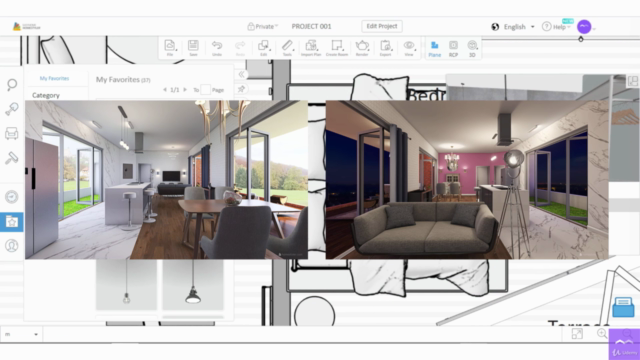
Task: Open the furniture sofa catalog icon
Action: [11, 133]
